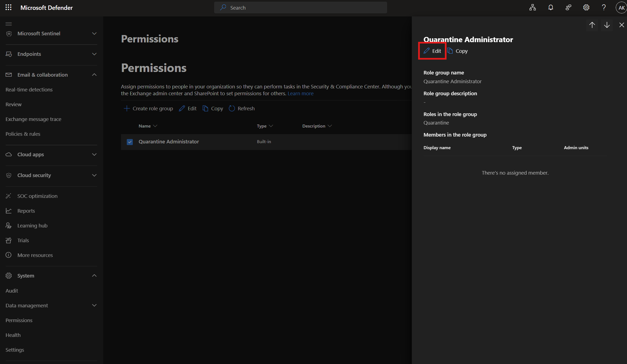
Task: Collapse navigation with hamburger icon
Action: pyautogui.click(x=8, y=24)
